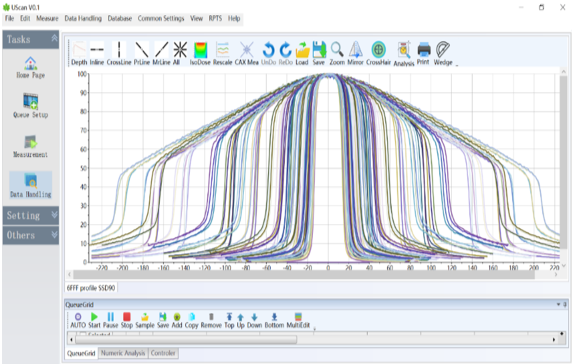Open MultiEdit in the QueueGrid toolbar
This screenshot has width=572, height=364.
pos(298,320)
